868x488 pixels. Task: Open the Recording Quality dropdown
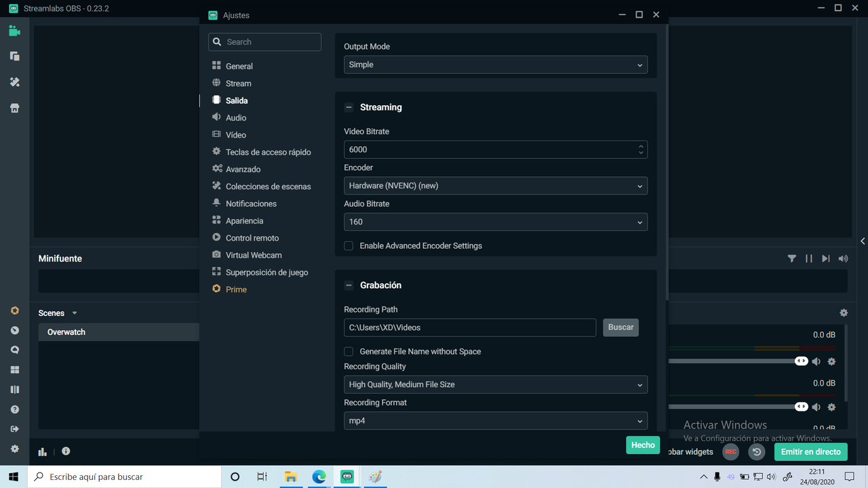pyautogui.click(x=496, y=384)
